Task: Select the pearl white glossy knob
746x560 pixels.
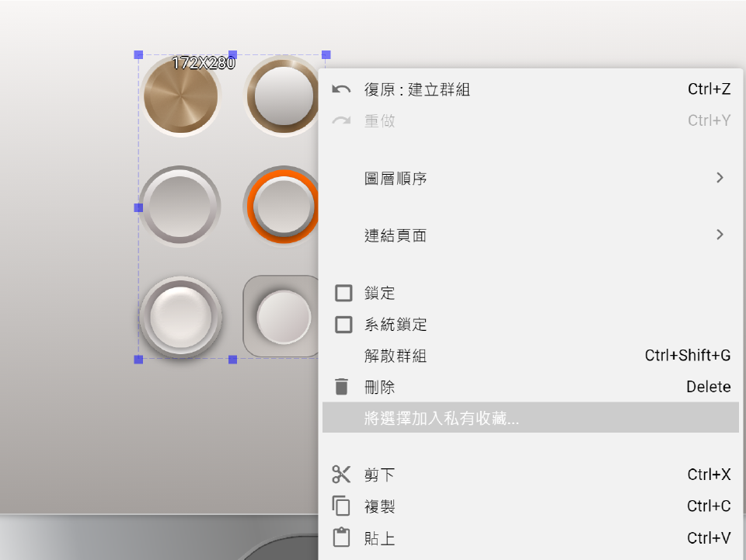Action: 180,317
